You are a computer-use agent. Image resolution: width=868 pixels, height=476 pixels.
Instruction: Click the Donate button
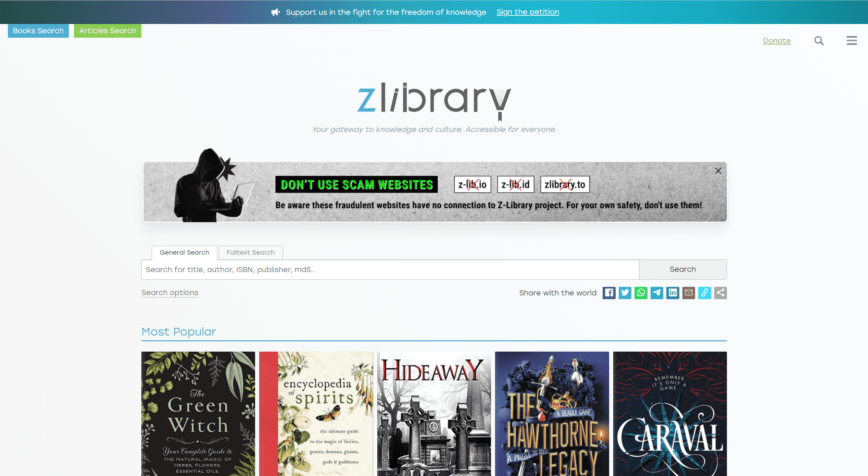point(776,40)
